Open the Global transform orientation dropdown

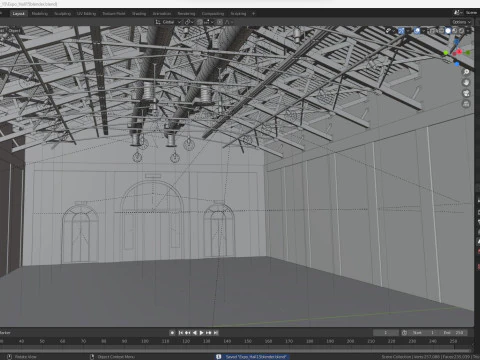tap(168, 22)
